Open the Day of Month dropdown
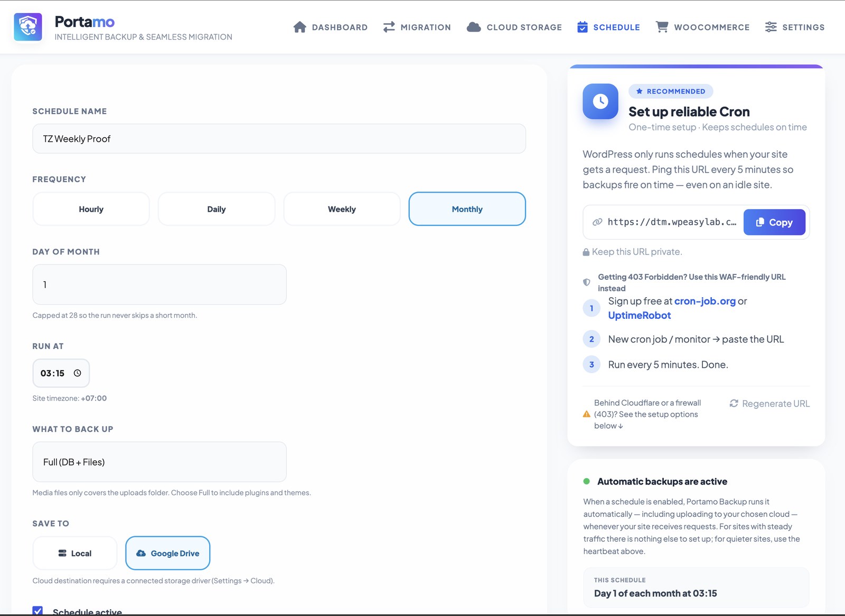This screenshot has width=845, height=616. [x=159, y=285]
